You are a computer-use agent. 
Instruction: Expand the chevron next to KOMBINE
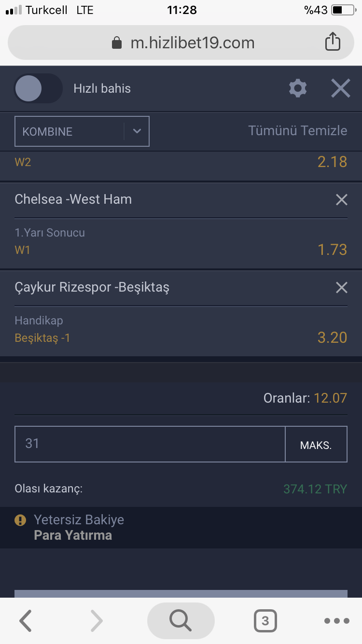[x=137, y=131]
